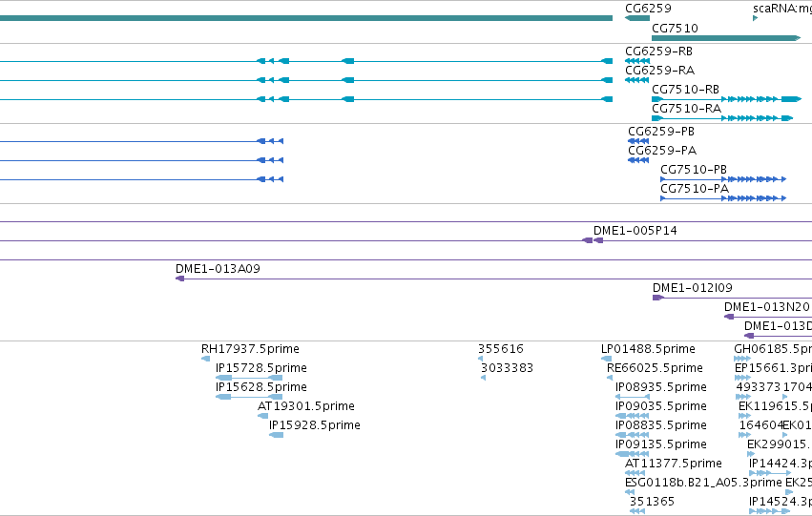812x516 pixels.
Task: Select the IP15728.5prime EST label
Action: pos(261,368)
